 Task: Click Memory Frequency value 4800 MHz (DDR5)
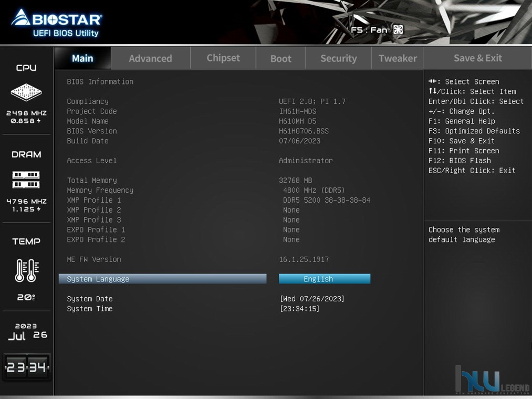pyautogui.click(x=314, y=190)
